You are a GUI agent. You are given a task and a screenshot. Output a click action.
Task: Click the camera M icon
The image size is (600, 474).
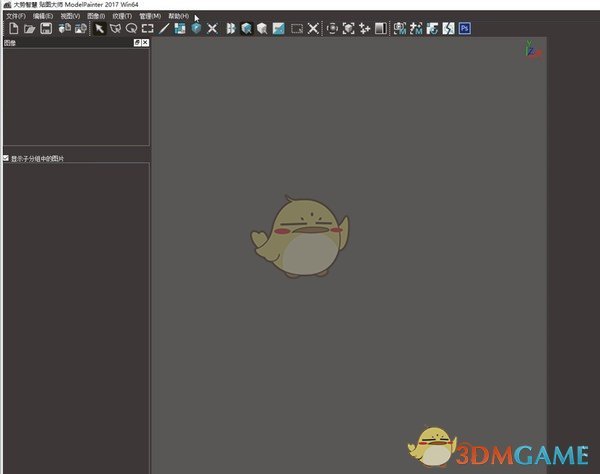click(x=400, y=29)
